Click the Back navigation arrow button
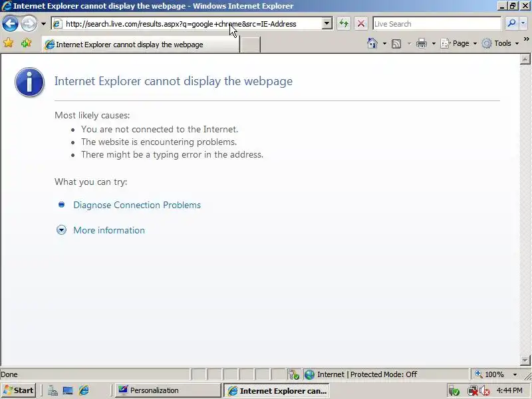Viewport: 532px width, 399px height. [10, 24]
